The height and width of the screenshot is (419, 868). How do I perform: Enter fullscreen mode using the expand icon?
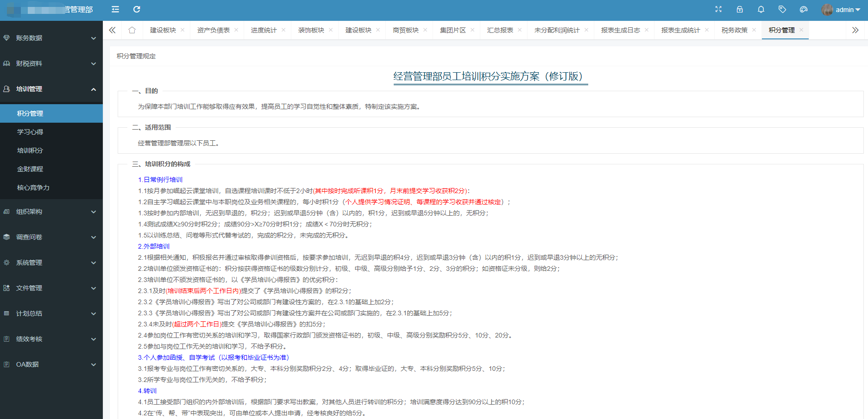point(718,10)
